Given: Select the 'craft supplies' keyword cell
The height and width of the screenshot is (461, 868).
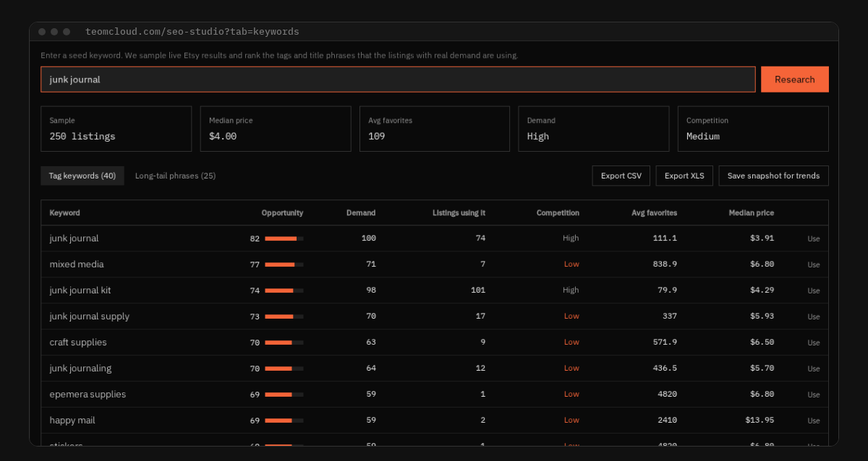Looking at the screenshot, I should 78,342.
